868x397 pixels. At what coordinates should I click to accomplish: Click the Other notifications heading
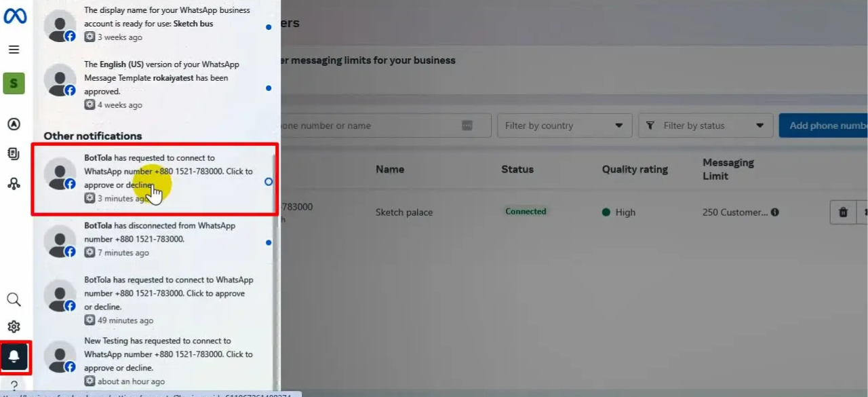[x=93, y=136]
